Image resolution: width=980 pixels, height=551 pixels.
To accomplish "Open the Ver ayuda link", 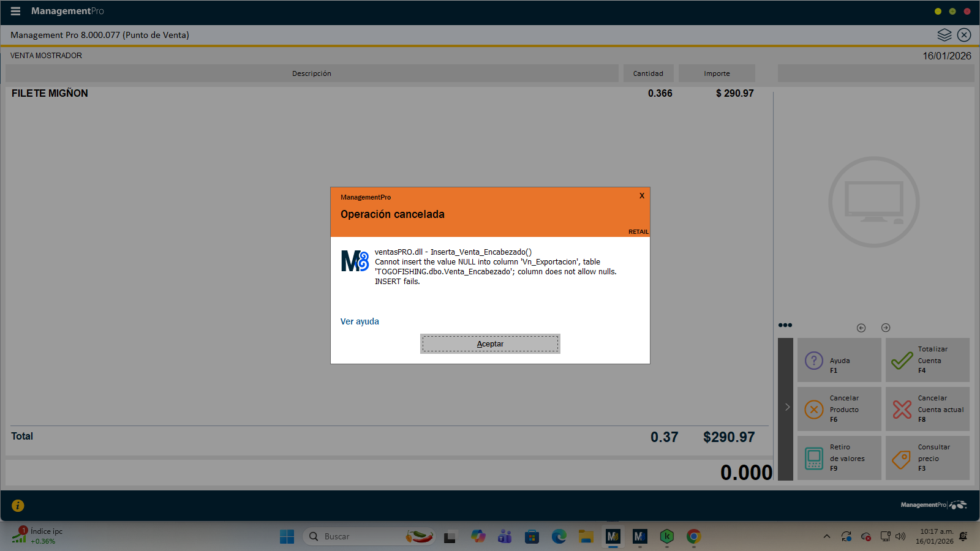I will tap(360, 321).
